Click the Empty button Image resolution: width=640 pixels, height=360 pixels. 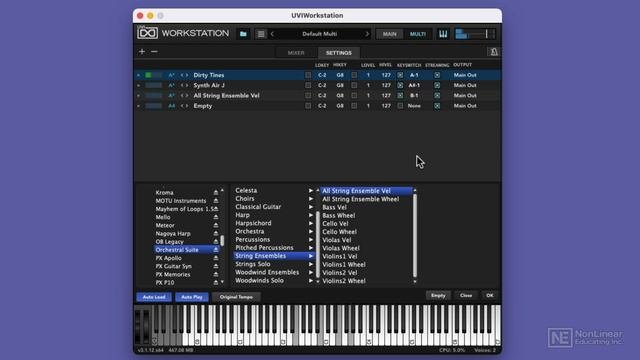tap(438, 295)
